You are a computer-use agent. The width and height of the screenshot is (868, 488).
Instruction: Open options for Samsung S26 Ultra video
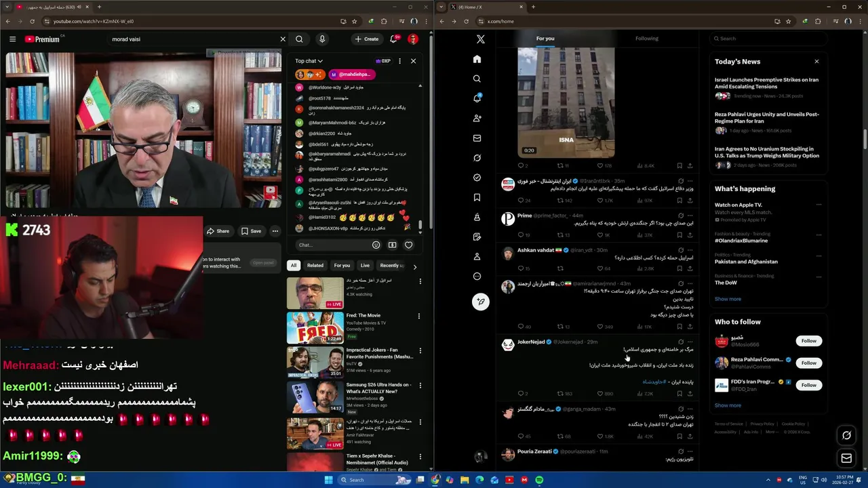pyautogui.click(x=419, y=386)
